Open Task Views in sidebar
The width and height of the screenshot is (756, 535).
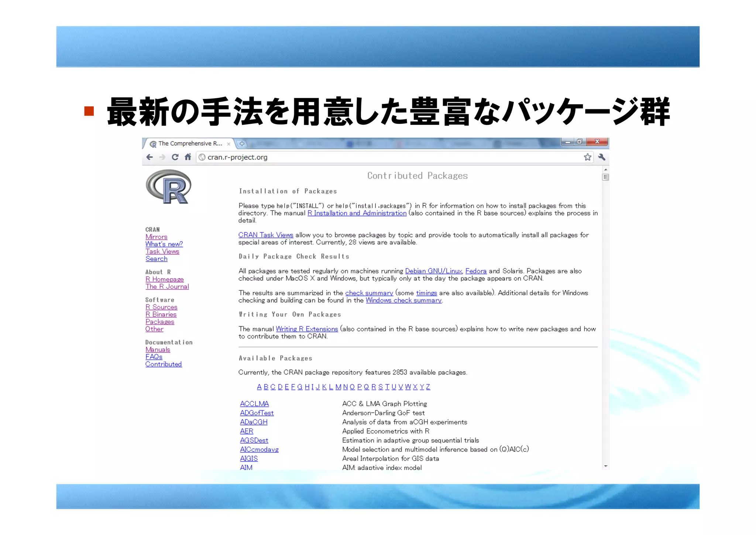tap(162, 252)
